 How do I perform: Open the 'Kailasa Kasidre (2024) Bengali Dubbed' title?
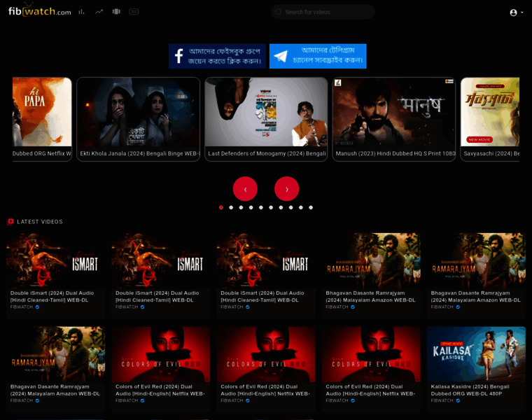coord(470,390)
